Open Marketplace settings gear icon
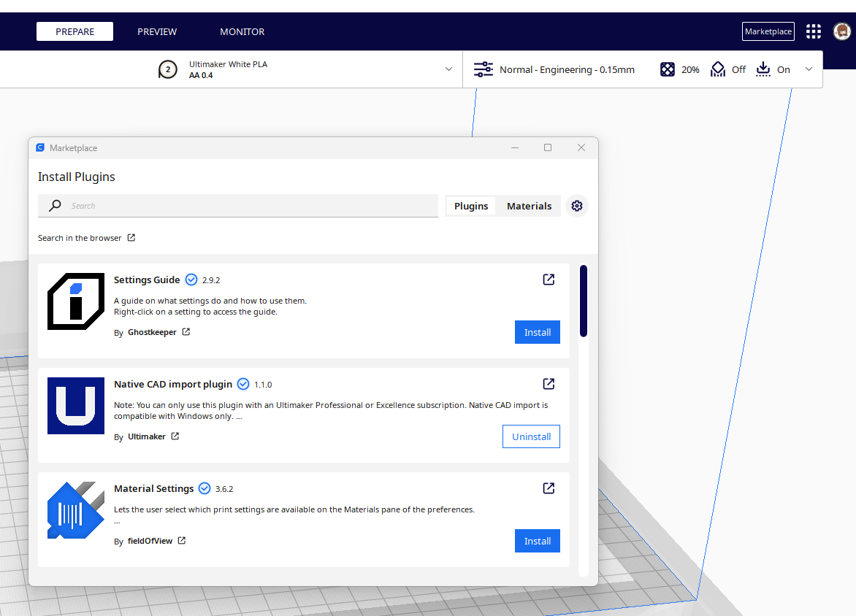 coord(577,206)
